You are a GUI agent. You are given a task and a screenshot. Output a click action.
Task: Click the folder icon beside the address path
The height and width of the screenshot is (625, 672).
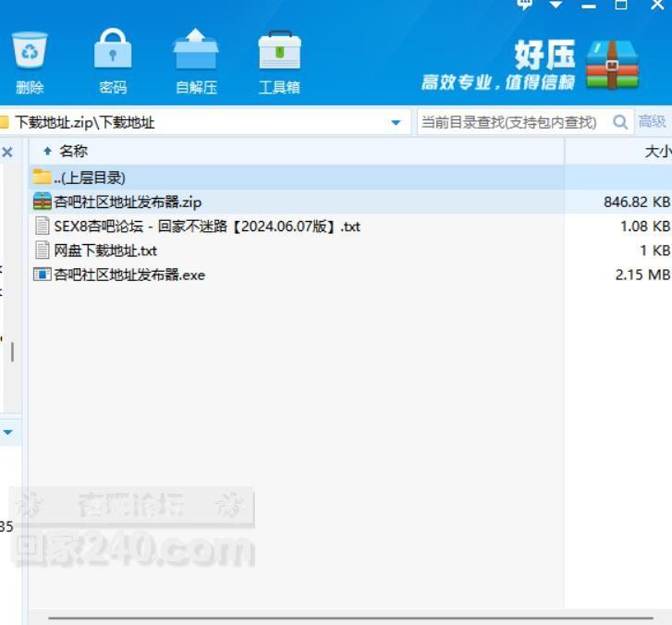tap(5, 123)
